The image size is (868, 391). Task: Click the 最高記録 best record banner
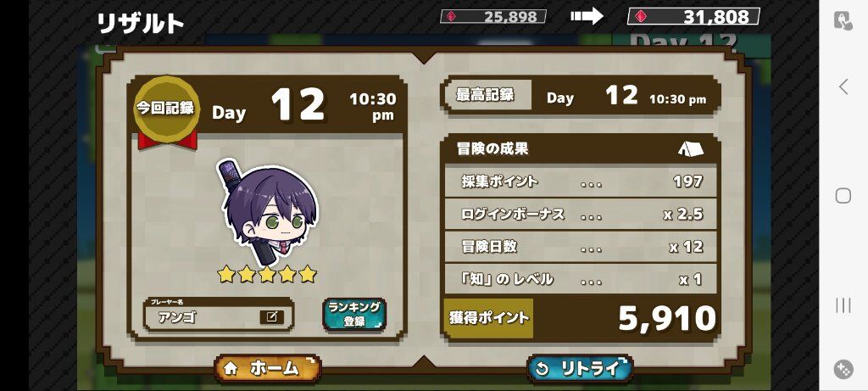pyautogui.click(x=580, y=97)
